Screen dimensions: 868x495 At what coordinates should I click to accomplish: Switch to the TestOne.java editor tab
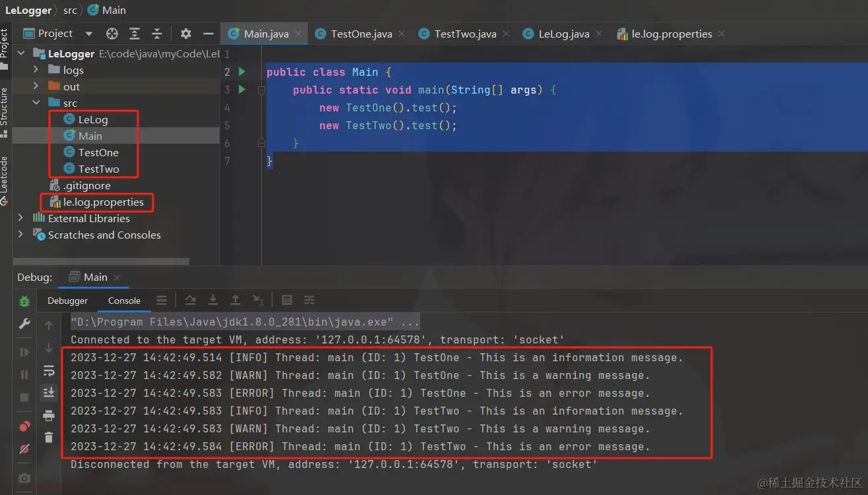[x=361, y=34]
